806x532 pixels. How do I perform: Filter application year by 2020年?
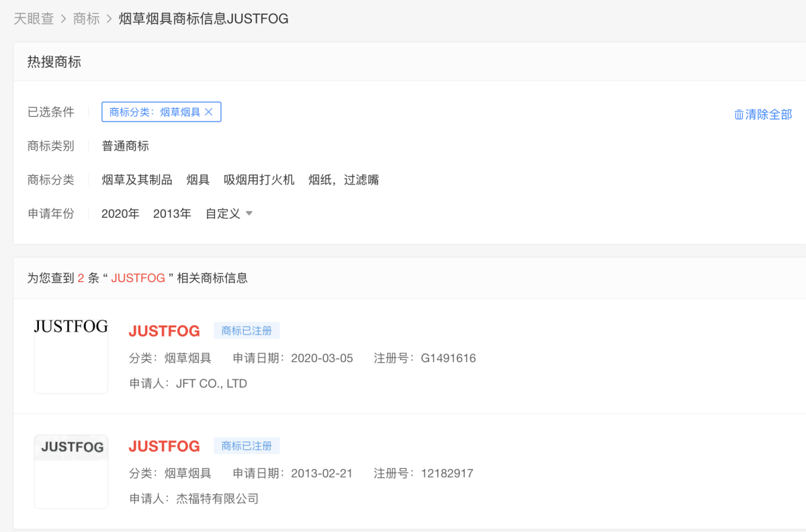tap(120, 214)
